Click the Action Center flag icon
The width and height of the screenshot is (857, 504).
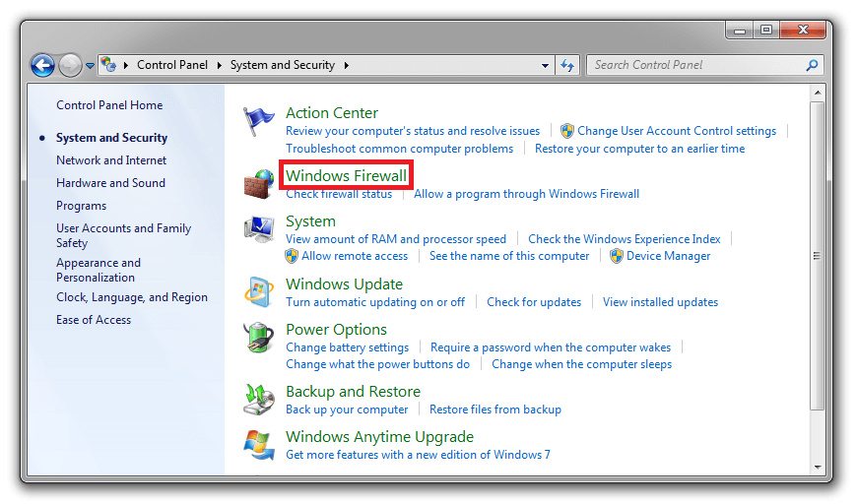(258, 121)
